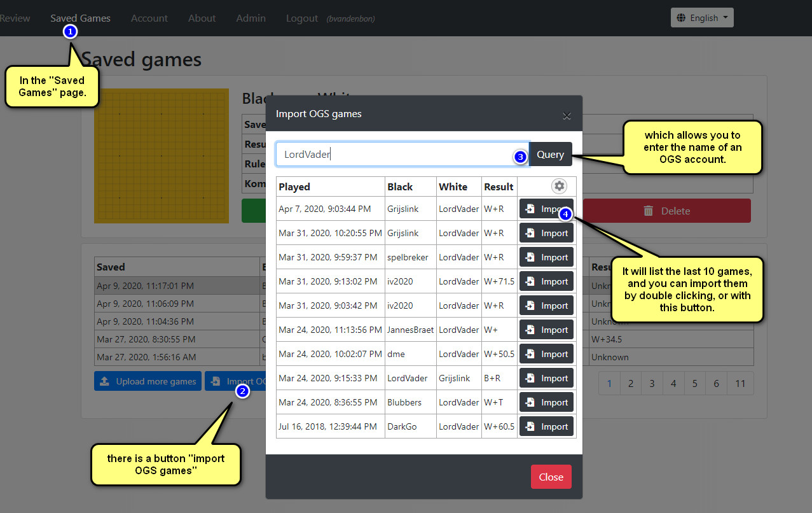Go to page 11 in pagination
Screen dimensions: 812x513
740,384
